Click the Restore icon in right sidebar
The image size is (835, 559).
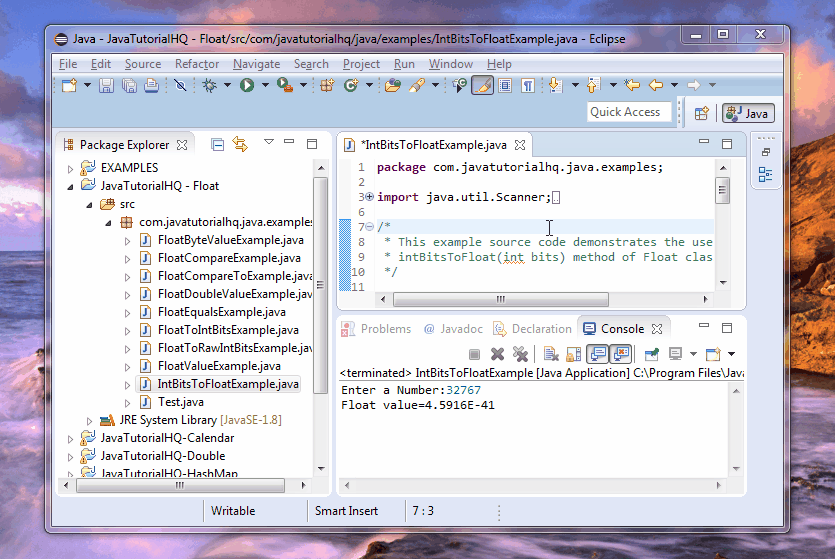tap(766, 152)
